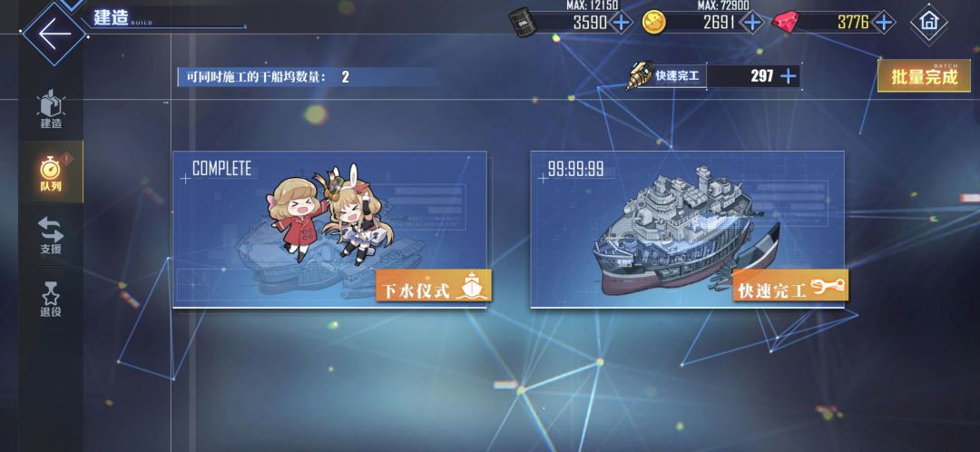This screenshot has width=980, height=452.
Task: Open the home screen icon
Action: (x=929, y=23)
